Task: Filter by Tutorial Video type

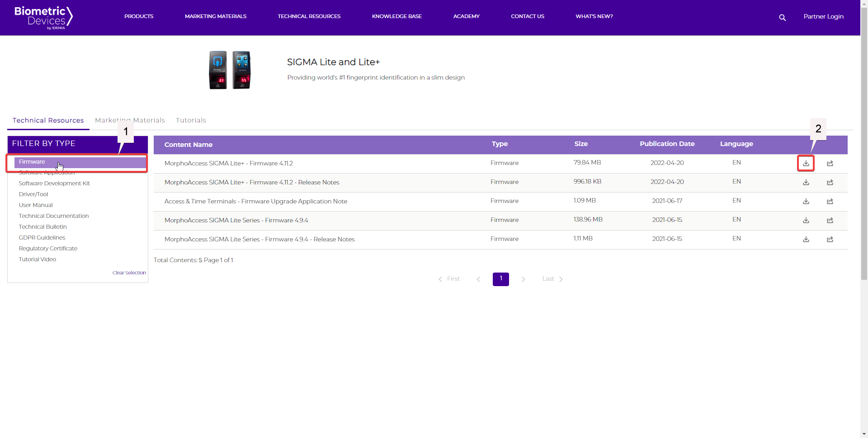Action: point(38,259)
